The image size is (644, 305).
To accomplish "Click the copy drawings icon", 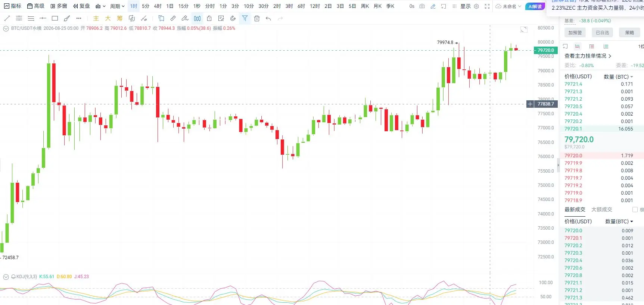I will coord(161,18).
